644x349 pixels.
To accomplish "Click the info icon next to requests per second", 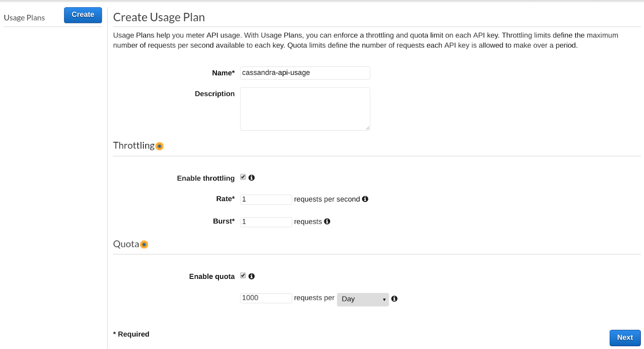I will click(365, 199).
